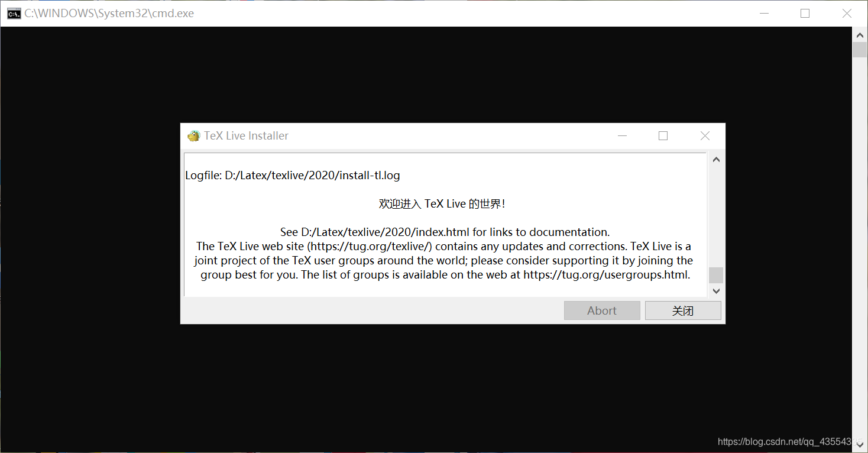Click the 'TeX Live Installer' title text
The image size is (868, 453).
tap(247, 136)
